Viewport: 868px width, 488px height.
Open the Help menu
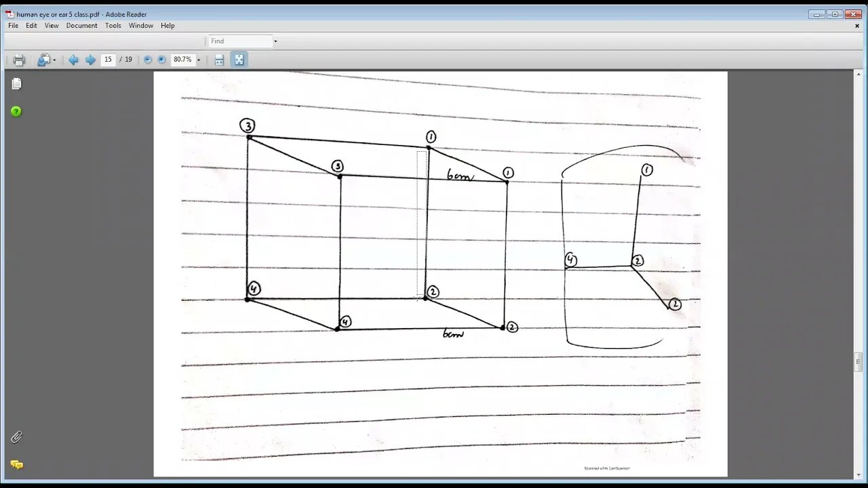pos(167,26)
